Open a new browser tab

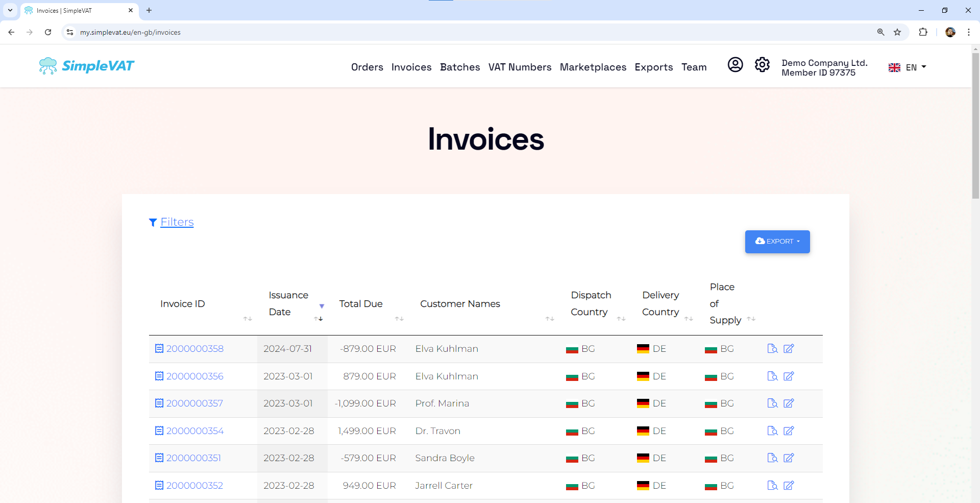coord(149,10)
